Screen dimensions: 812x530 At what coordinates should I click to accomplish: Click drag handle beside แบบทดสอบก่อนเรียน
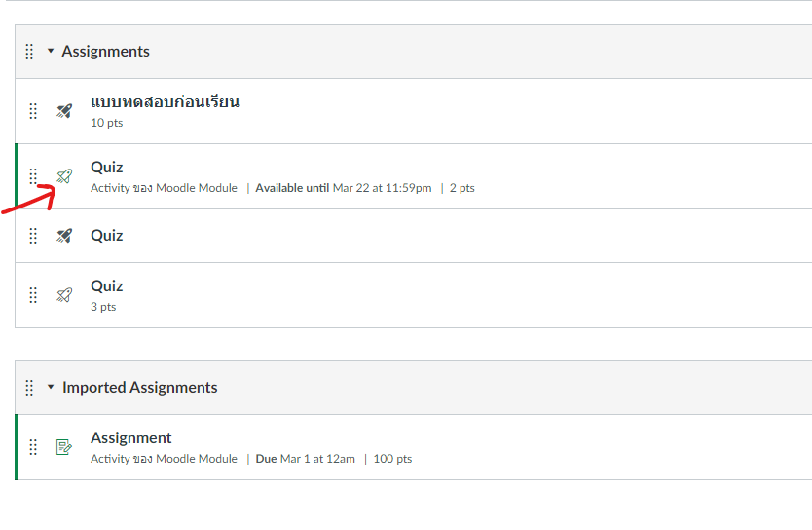tap(33, 111)
